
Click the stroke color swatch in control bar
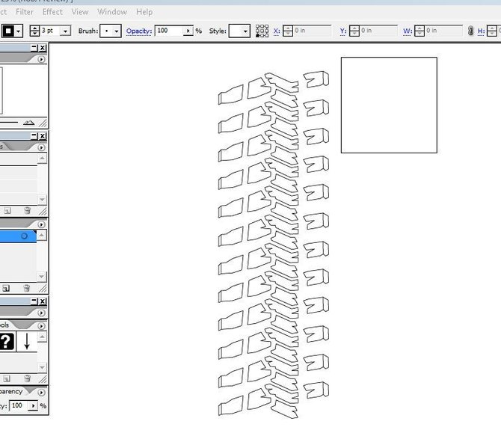[8, 31]
